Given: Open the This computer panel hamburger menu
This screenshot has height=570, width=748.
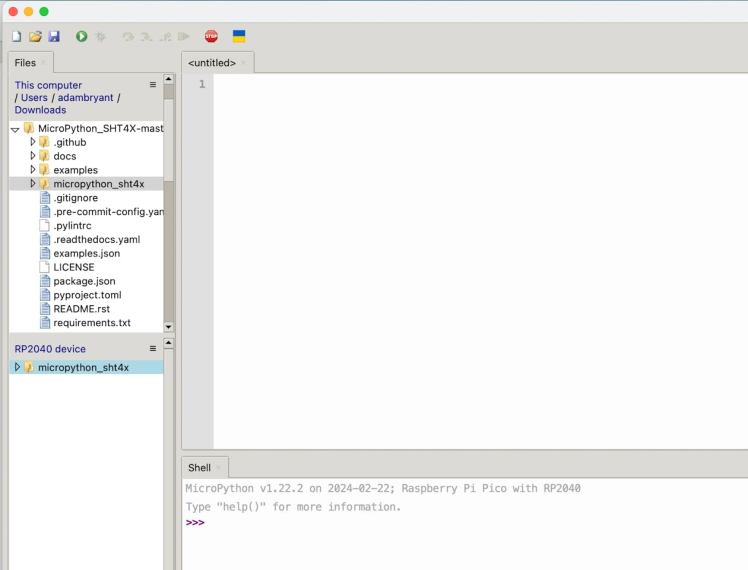Looking at the screenshot, I should click(153, 85).
